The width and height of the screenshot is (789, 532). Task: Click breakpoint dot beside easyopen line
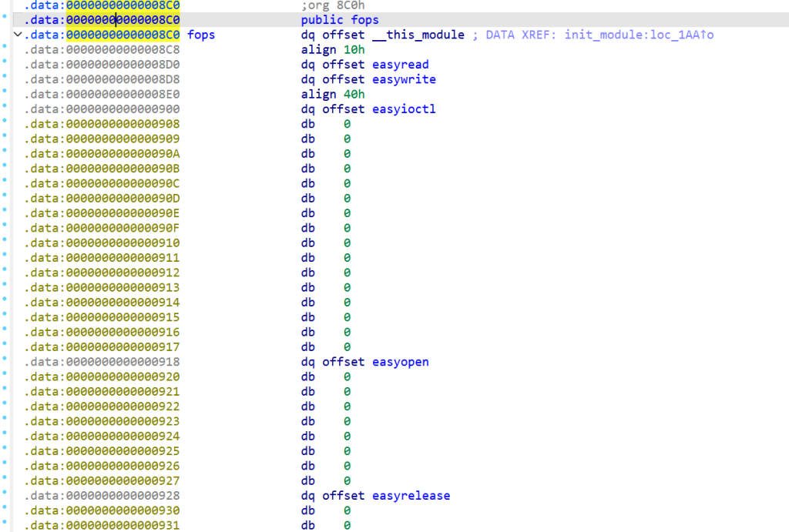[5, 362]
